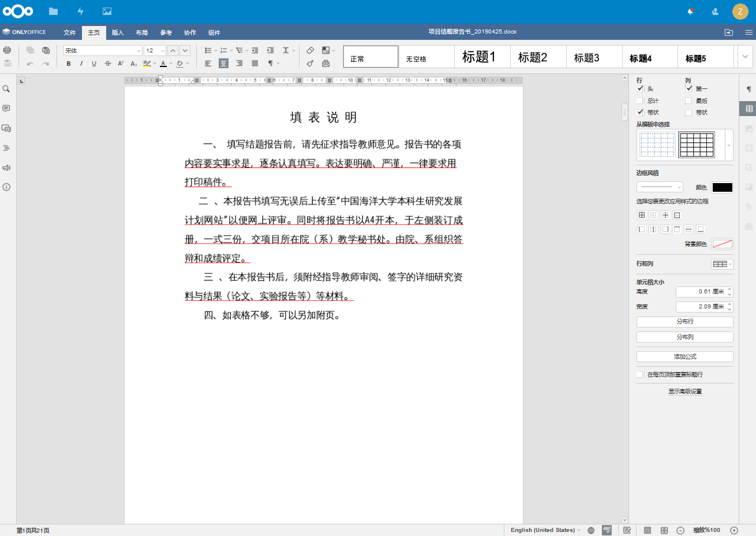The image size is (756, 536).
Task: Toggle banded rows '带状' checkbox
Action: point(640,112)
